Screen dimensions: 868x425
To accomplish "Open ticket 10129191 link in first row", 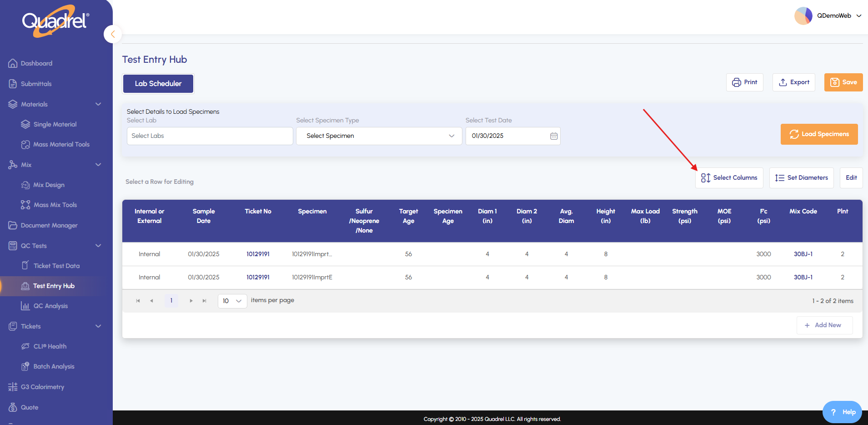I will [258, 254].
